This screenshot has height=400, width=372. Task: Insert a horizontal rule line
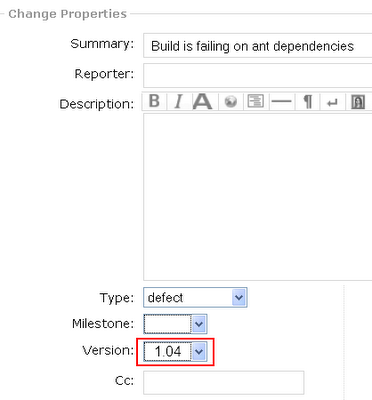pyautogui.click(x=281, y=101)
